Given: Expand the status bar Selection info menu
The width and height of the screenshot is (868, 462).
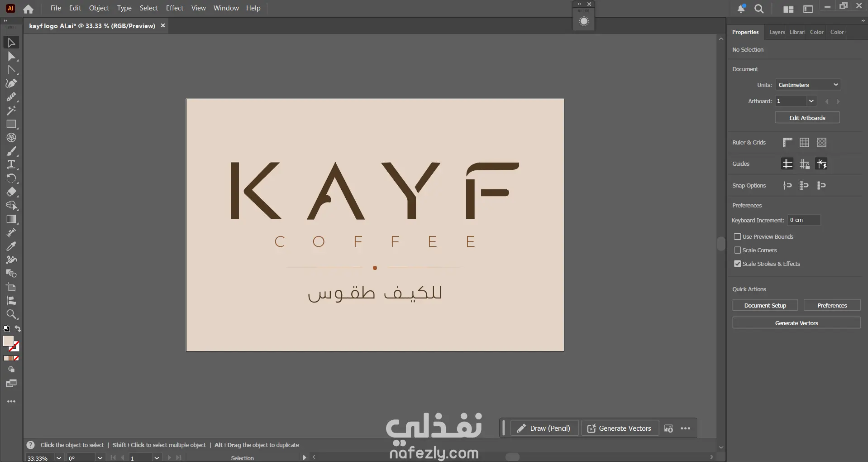Looking at the screenshot, I should point(305,457).
